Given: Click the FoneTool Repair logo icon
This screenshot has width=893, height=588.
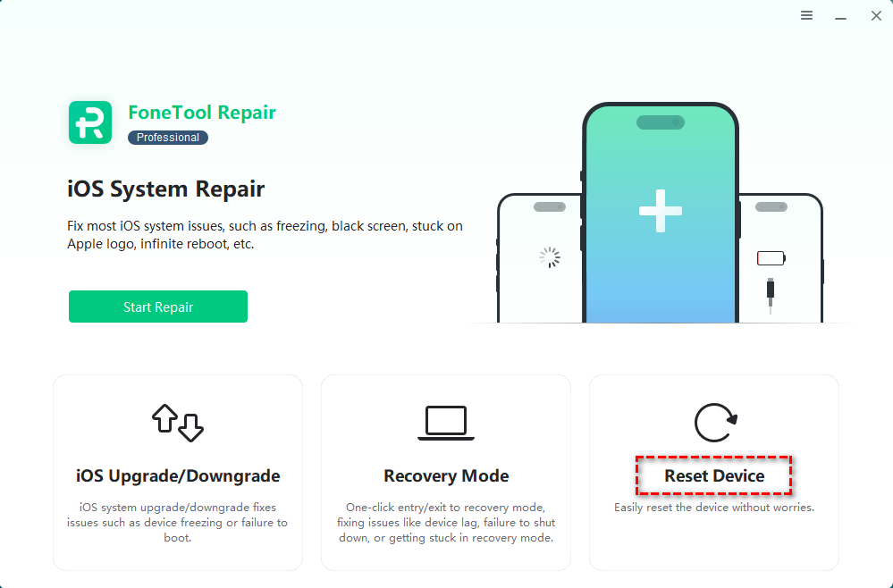Looking at the screenshot, I should point(90,122).
